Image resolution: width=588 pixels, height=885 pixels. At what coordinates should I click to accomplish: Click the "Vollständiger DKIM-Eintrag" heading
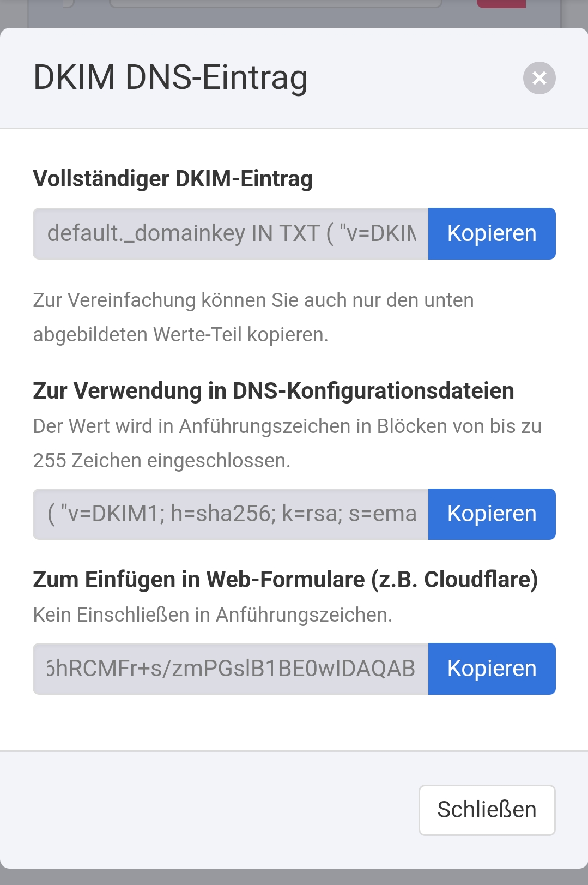(173, 179)
